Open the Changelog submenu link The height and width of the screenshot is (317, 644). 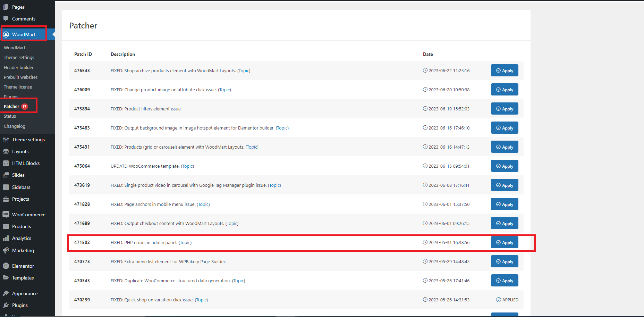click(15, 126)
